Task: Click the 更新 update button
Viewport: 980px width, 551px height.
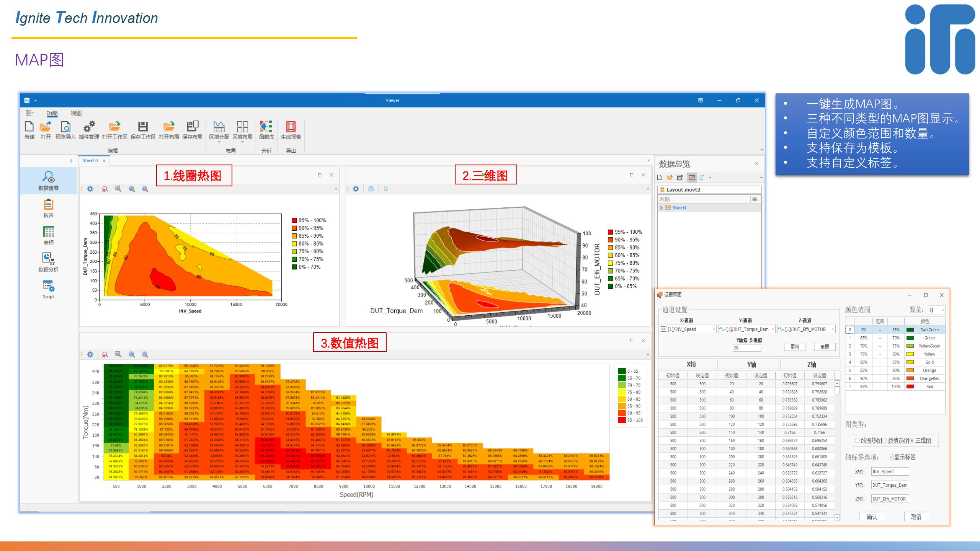Action: (795, 347)
